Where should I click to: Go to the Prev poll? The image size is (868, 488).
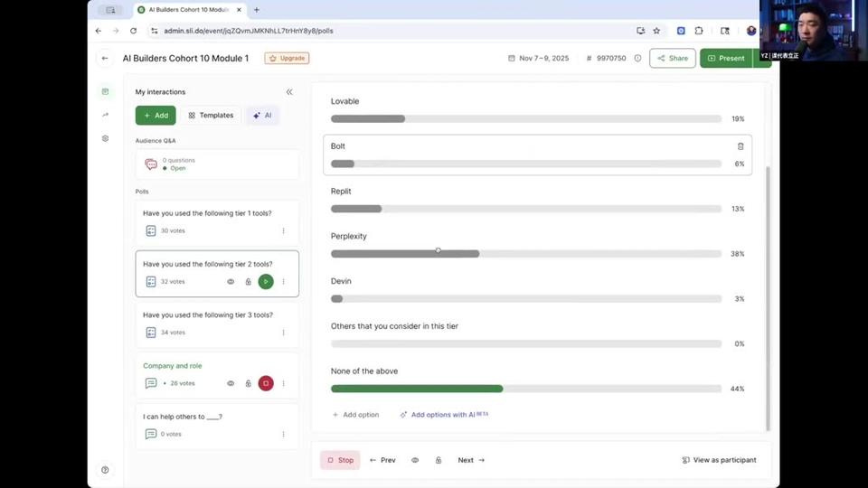(382, 460)
